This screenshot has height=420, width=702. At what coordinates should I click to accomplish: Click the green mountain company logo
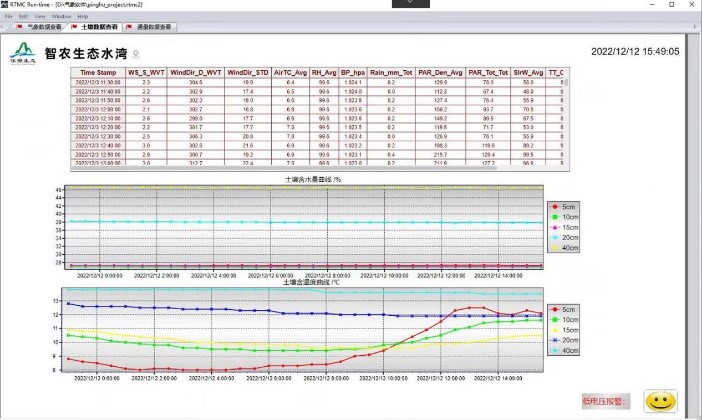click(22, 53)
